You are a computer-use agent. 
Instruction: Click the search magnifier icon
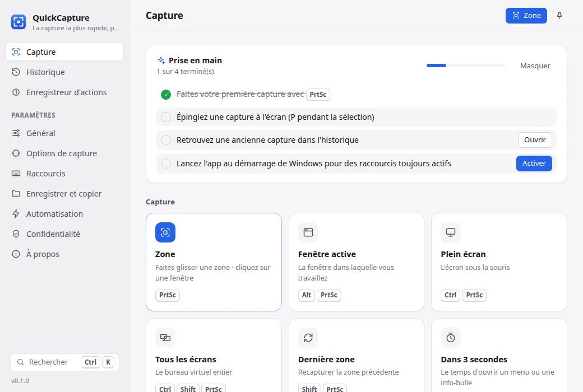[x=21, y=362]
